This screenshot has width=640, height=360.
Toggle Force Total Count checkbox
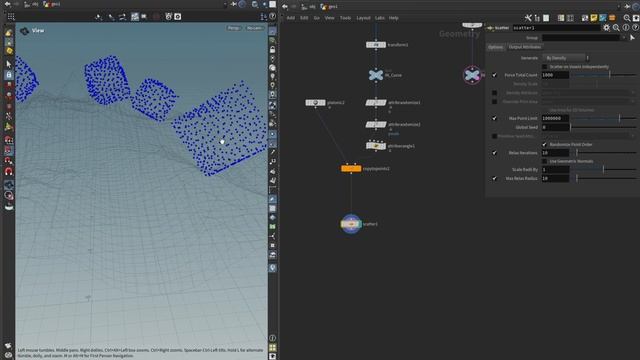click(494, 75)
